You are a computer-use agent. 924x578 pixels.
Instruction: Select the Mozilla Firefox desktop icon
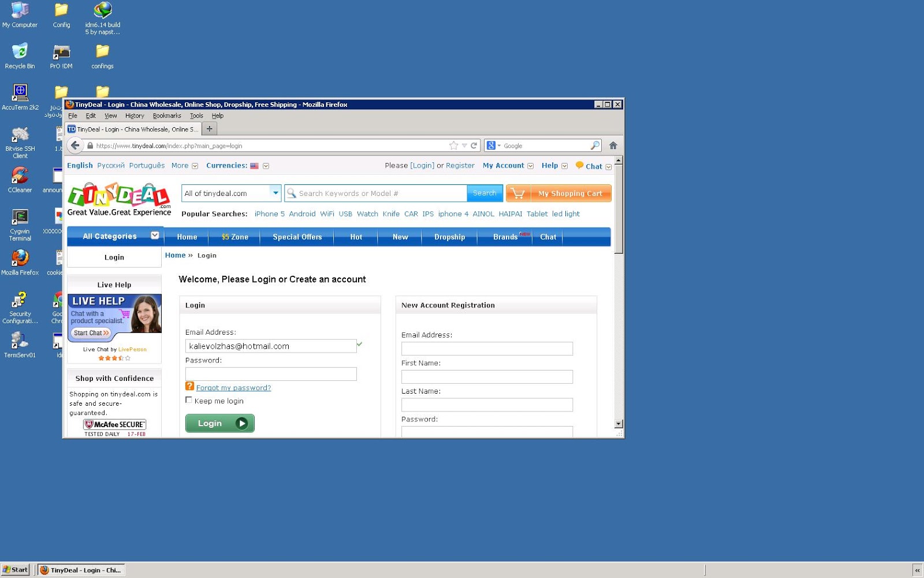(x=20, y=262)
